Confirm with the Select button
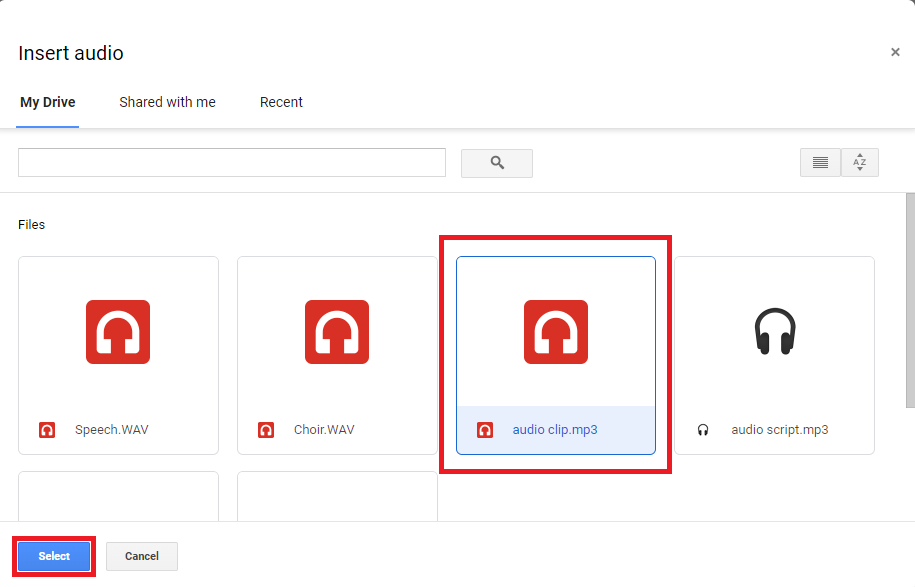 click(54, 556)
